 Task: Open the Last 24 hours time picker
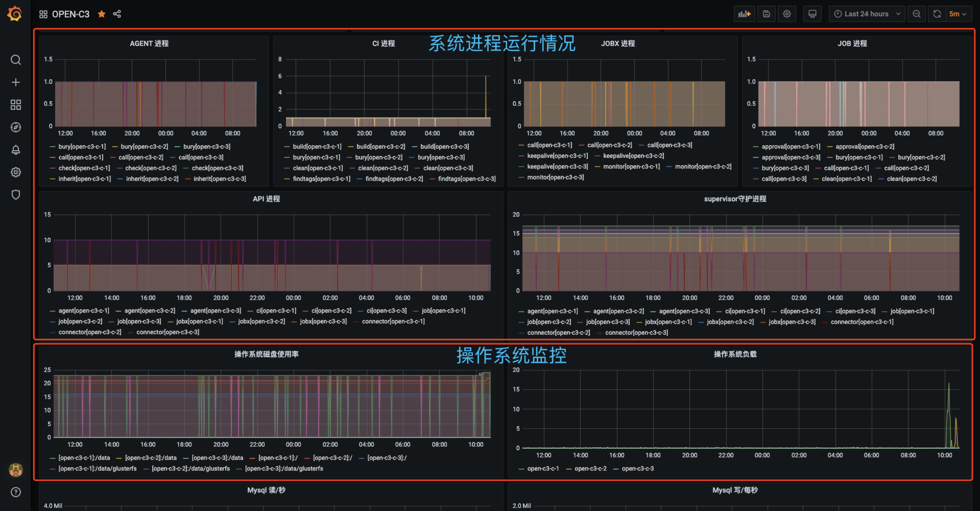point(867,14)
